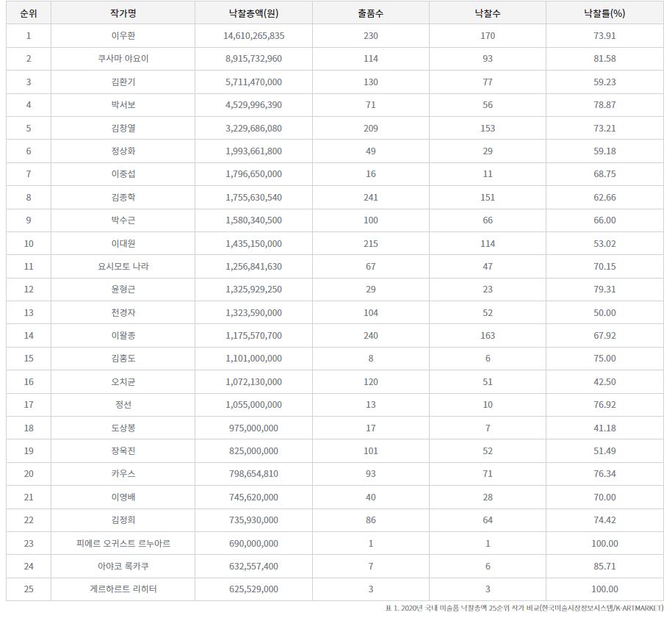Click the amount 14,610,265,835

click(253, 35)
